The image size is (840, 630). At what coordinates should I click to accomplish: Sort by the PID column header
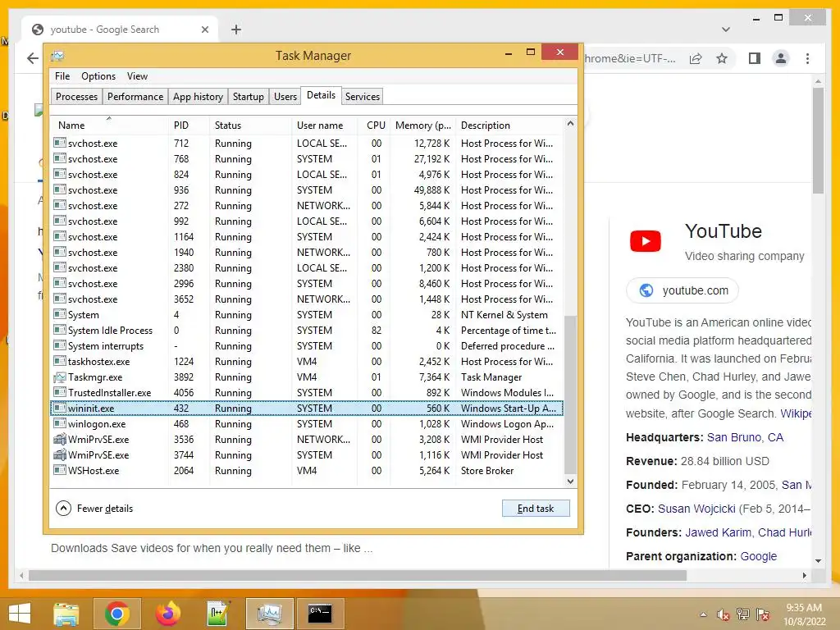coord(189,126)
